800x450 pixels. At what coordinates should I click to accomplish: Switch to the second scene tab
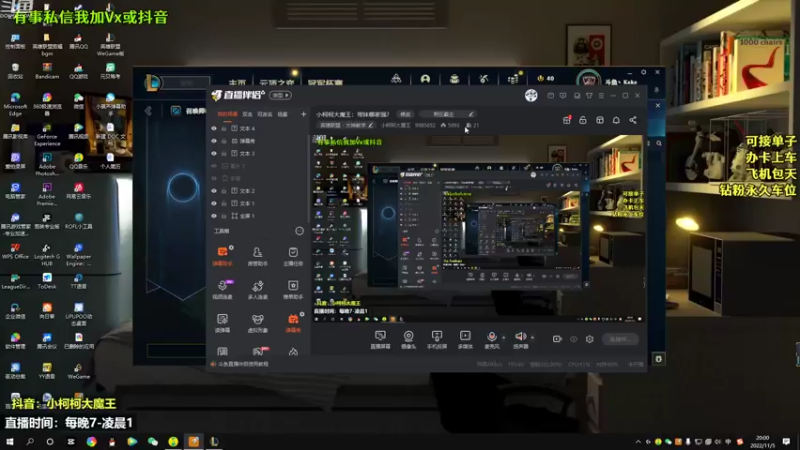click(x=247, y=114)
